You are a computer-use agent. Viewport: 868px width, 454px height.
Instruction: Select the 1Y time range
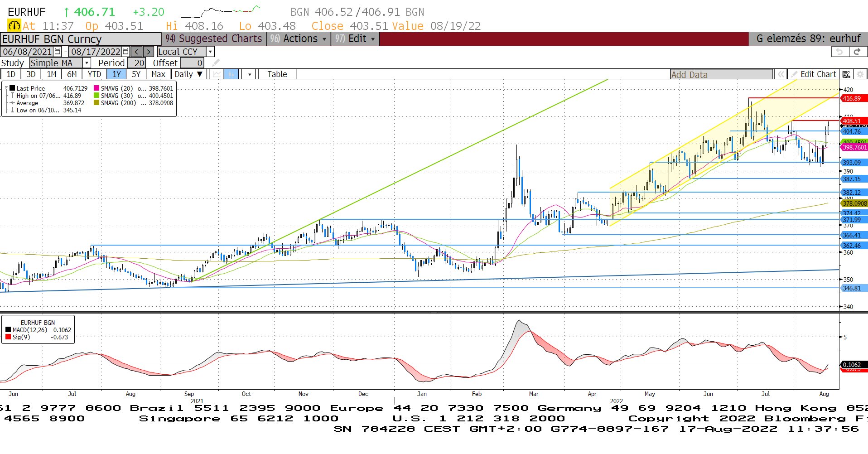pos(116,74)
